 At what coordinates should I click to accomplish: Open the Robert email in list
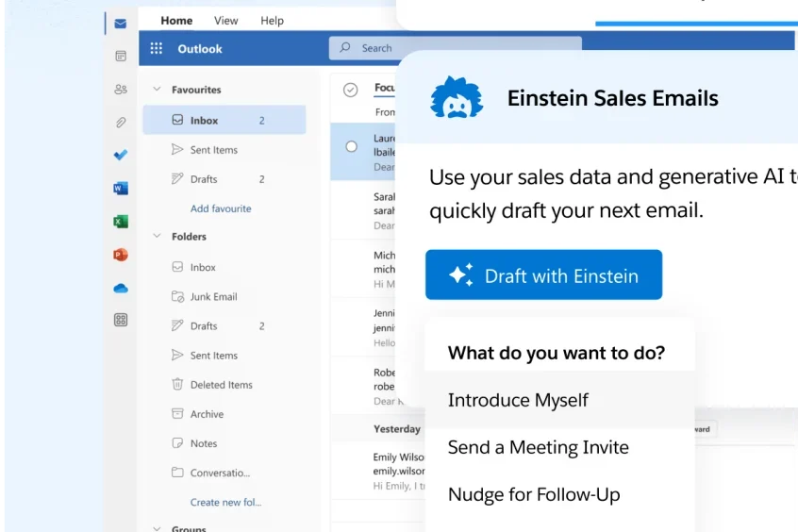point(363,386)
